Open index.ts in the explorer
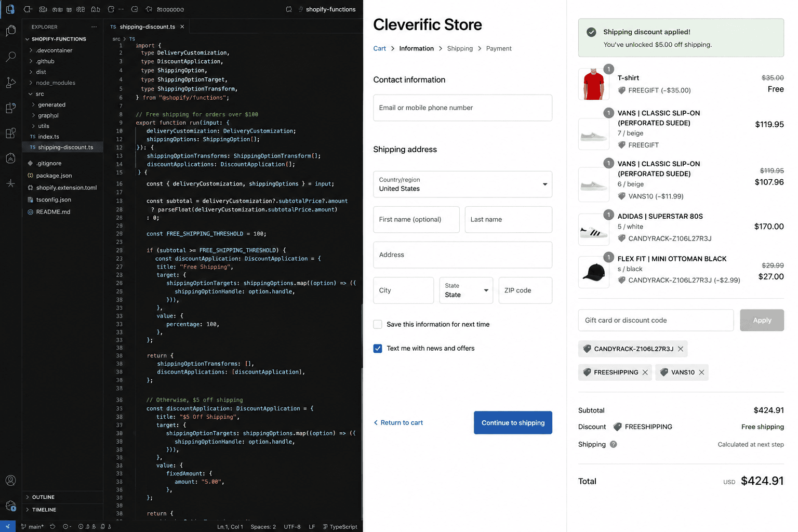Image resolution: width=798 pixels, height=532 pixels. pos(48,137)
